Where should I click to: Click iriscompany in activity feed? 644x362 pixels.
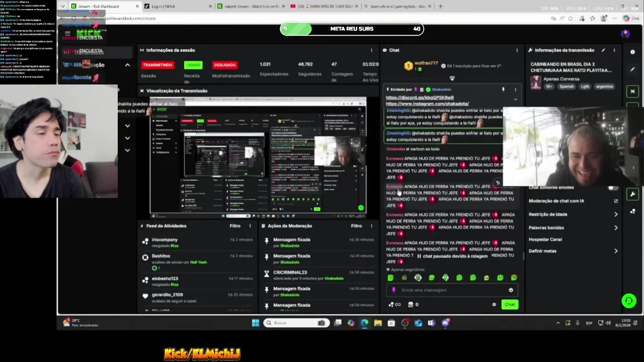point(165,240)
